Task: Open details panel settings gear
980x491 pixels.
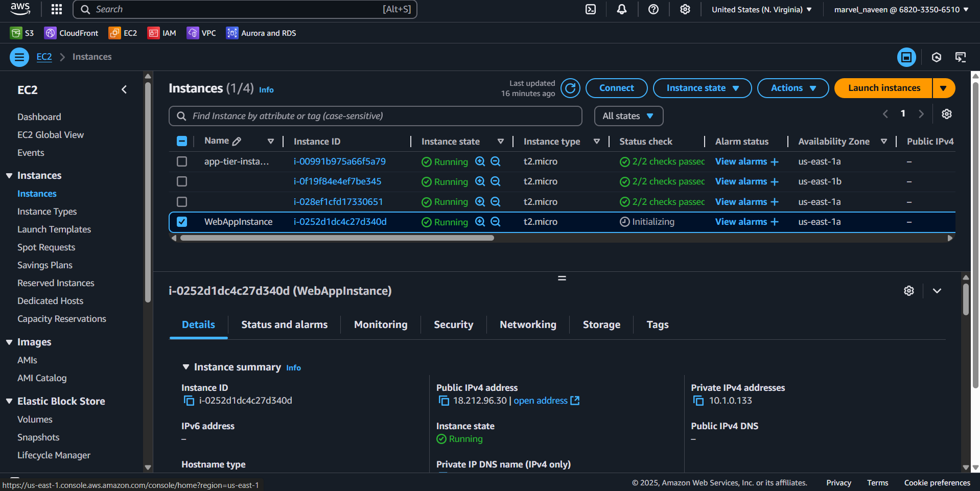Action: click(909, 291)
